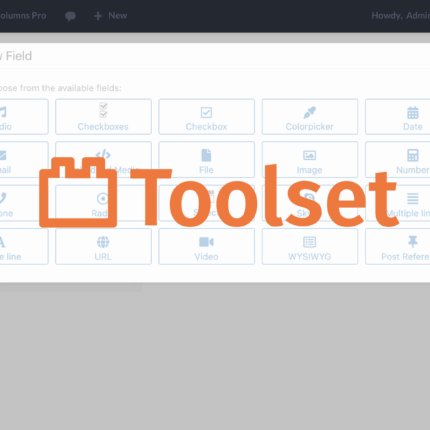Select the Date field type
Image resolution: width=430 pixels, height=430 pixels.
[x=398, y=117]
